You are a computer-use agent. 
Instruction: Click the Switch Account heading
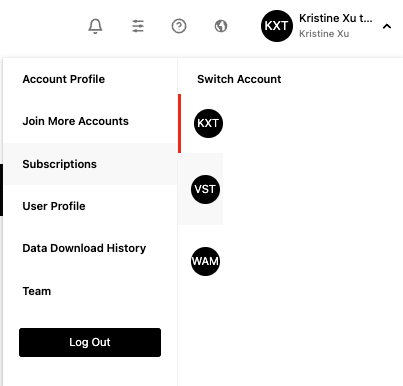[x=239, y=79]
